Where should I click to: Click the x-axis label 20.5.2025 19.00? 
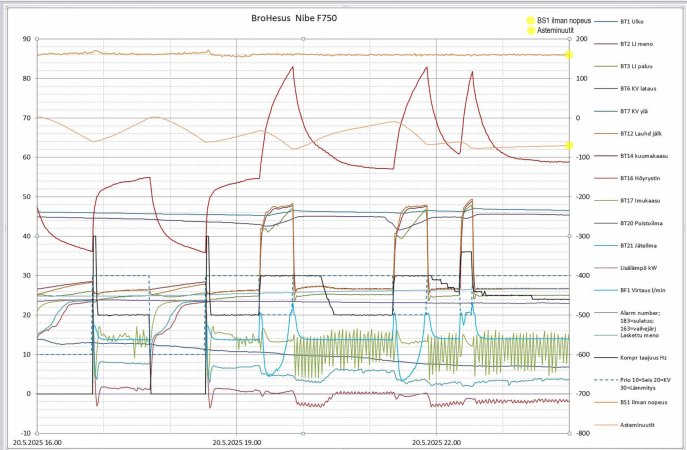[237, 443]
